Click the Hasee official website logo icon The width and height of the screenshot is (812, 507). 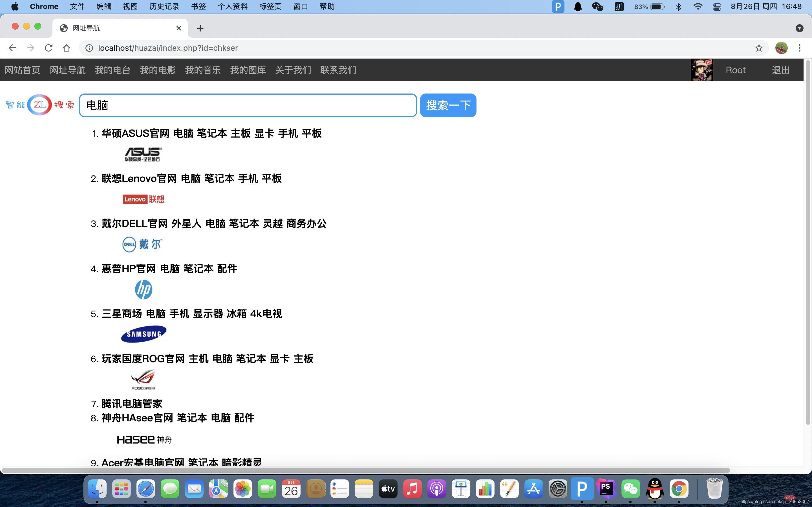[143, 439]
